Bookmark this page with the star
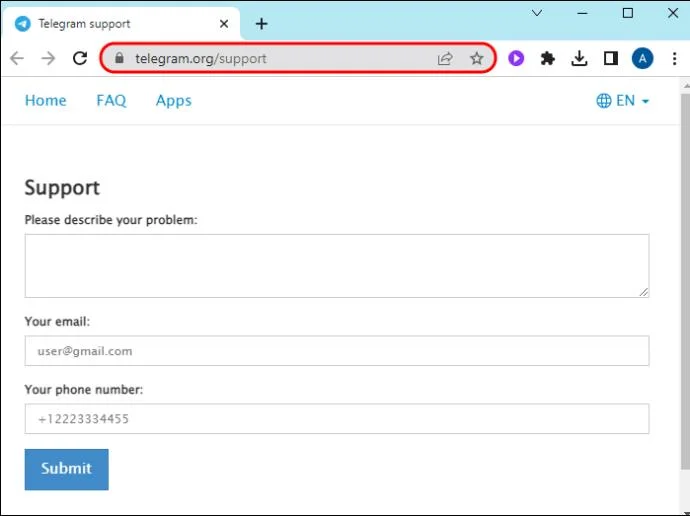The image size is (690, 516). click(477, 59)
